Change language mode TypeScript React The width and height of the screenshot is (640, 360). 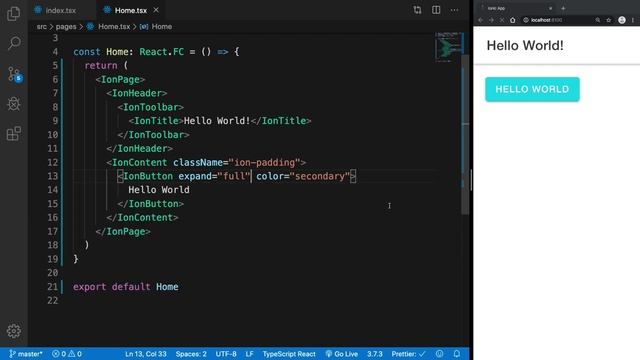click(289, 354)
